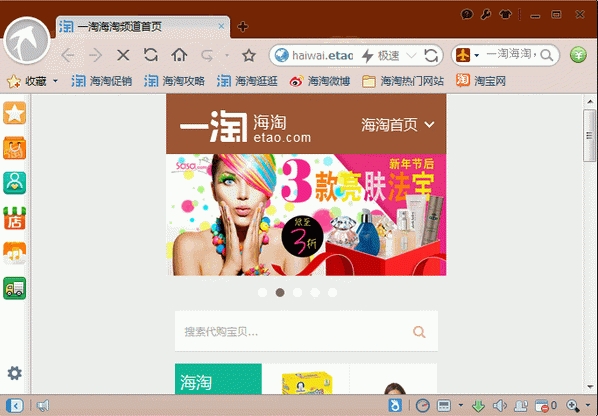The height and width of the screenshot is (416, 598).
Task: Open 海淘热门网站 bookmark folder
Action: (403, 81)
